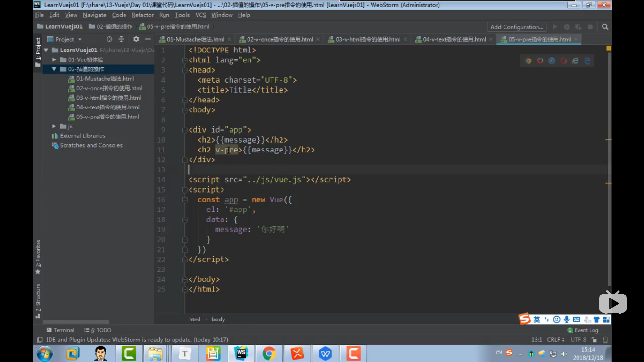The image size is (644, 362).
Task: Toggle the 2: Favorites side tool window
Action: 38,257
